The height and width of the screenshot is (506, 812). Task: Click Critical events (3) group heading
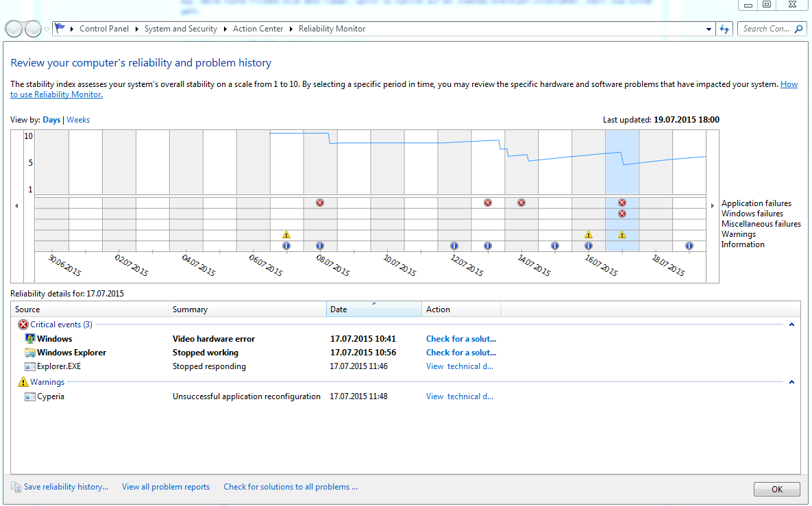pos(61,325)
